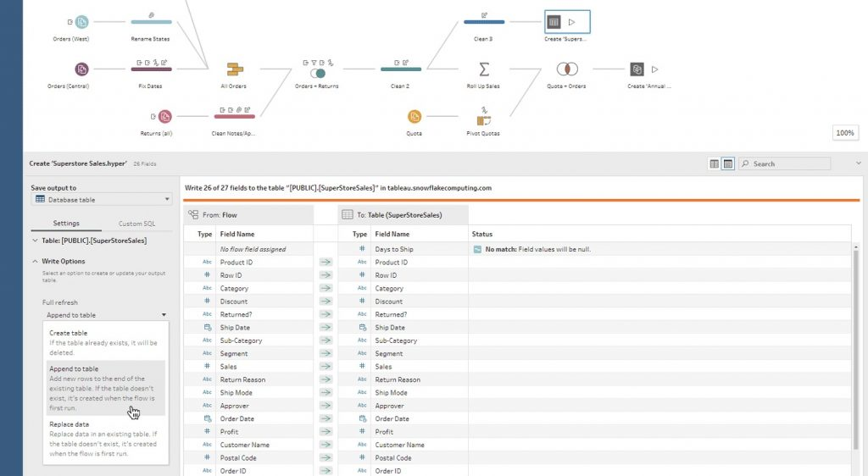Select the Orders + Returns join icon

coord(318,73)
